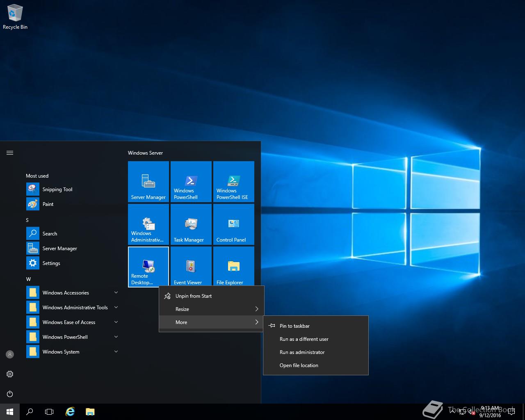Open Paint from Most used list
The width and height of the screenshot is (525, 420).
[72, 204]
